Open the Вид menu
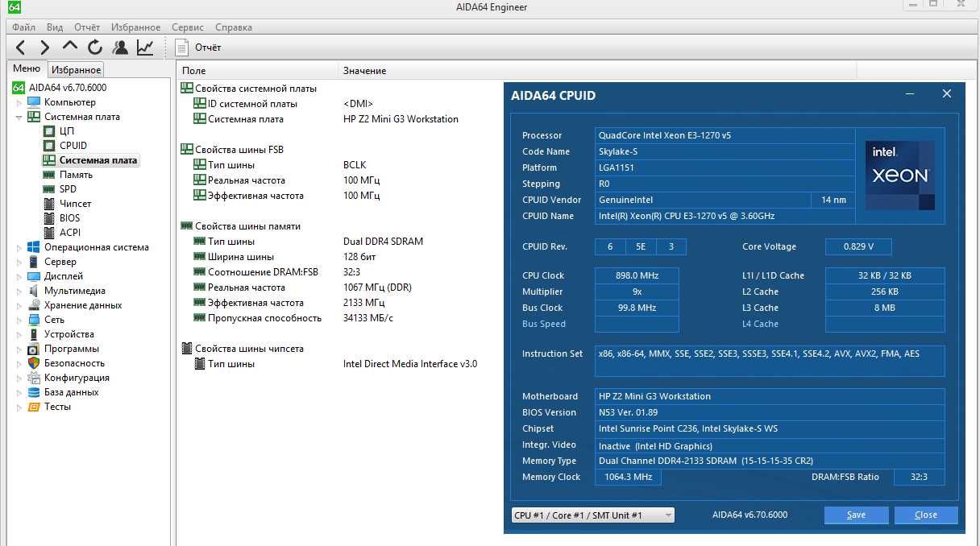 [x=55, y=27]
